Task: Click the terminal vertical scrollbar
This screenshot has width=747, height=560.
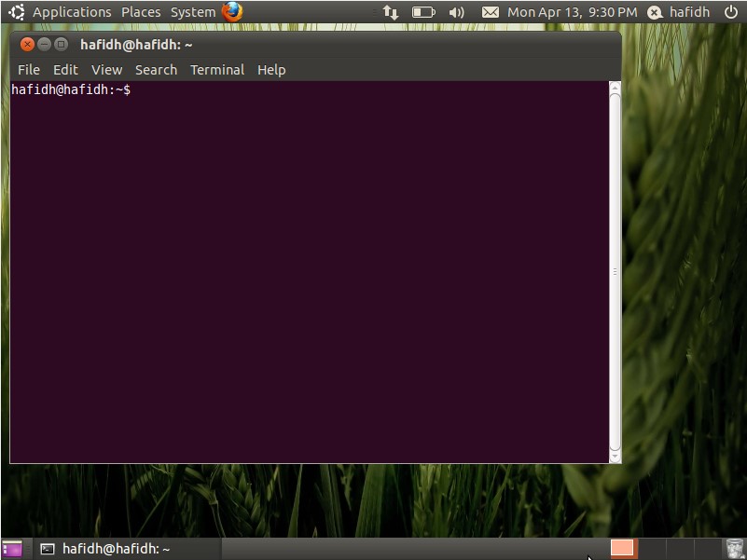Action: (615, 270)
